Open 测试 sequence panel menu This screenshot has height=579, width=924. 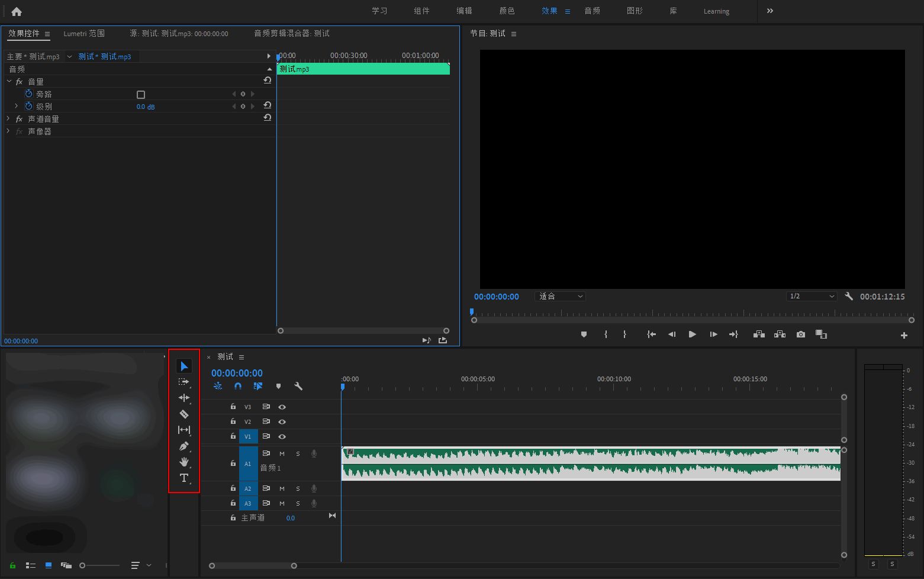(x=242, y=357)
